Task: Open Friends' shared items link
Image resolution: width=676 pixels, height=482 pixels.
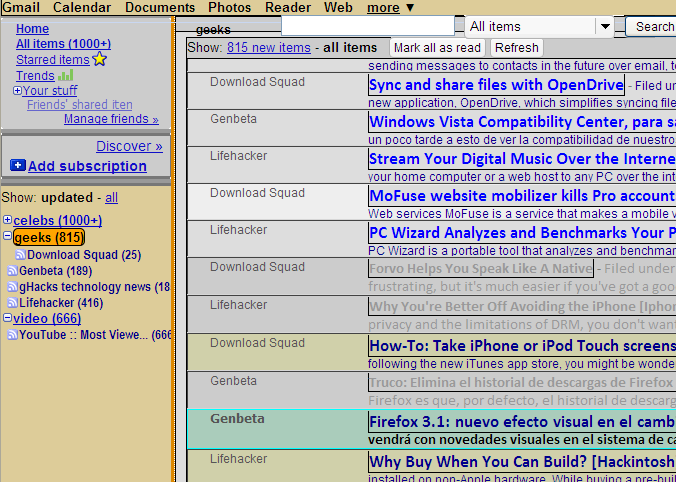Action: pos(80,105)
